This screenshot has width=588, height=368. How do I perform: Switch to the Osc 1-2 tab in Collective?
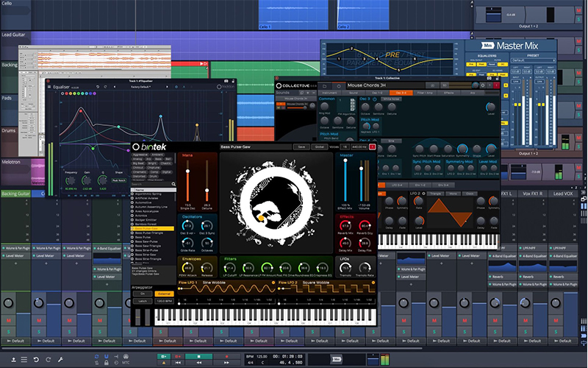[377, 93]
